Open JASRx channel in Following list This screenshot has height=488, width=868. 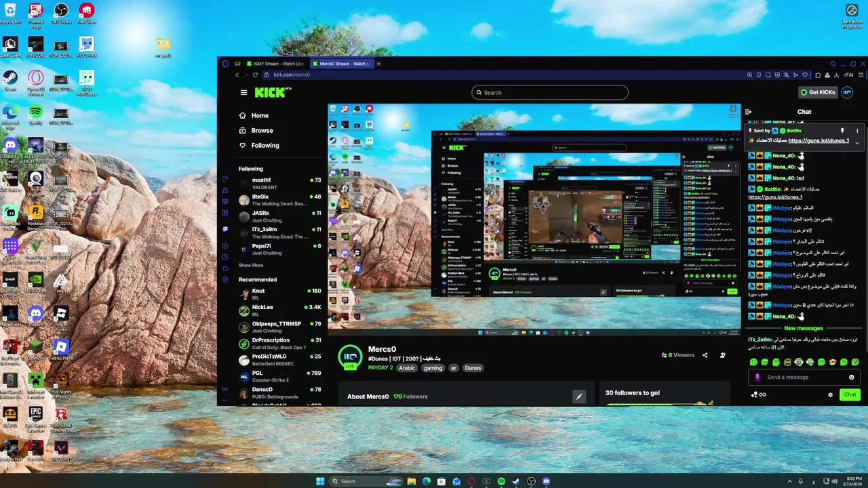pos(279,216)
